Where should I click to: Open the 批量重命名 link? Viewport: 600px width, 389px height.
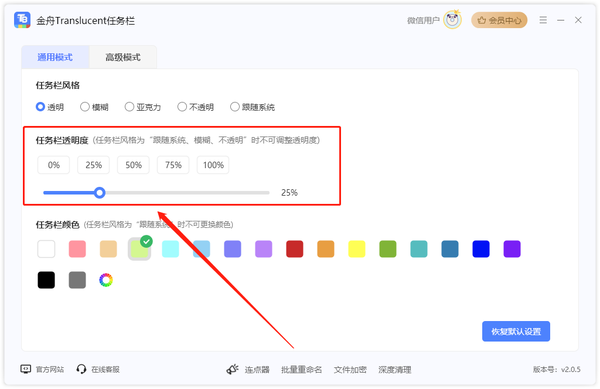302,369
